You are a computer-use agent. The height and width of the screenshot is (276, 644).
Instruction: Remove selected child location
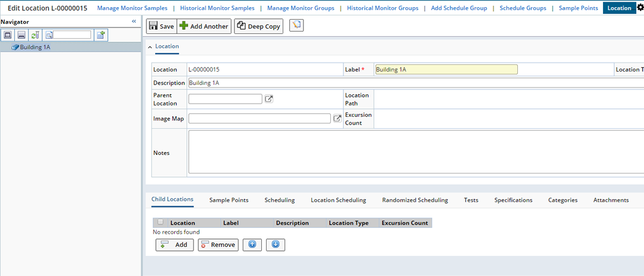pos(218,245)
